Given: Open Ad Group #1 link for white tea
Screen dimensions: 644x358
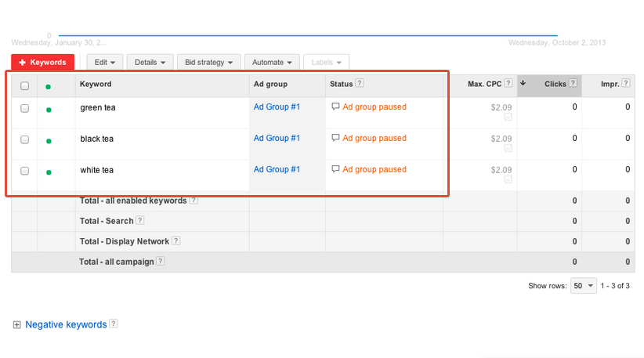Looking at the screenshot, I should point(277,169).
